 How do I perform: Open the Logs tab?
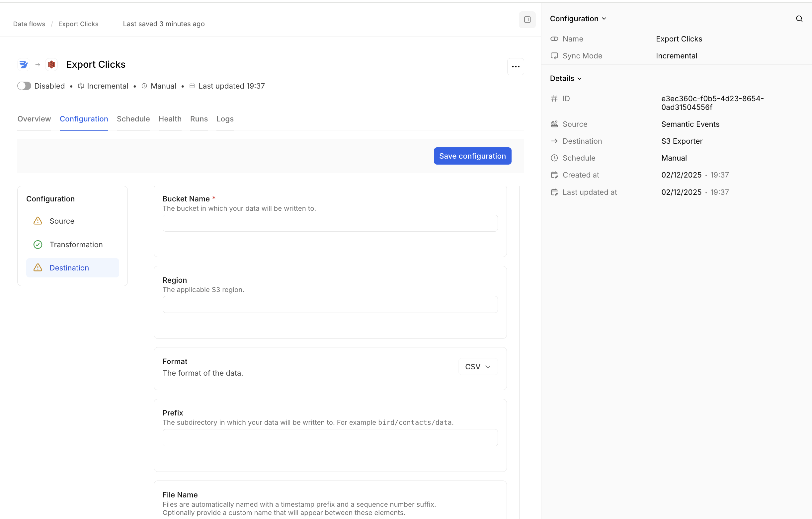pos(225,119)
